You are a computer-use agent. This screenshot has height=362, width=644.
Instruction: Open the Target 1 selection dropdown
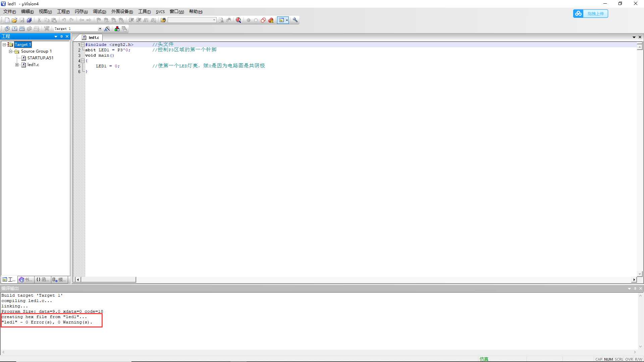click(100, 29)
